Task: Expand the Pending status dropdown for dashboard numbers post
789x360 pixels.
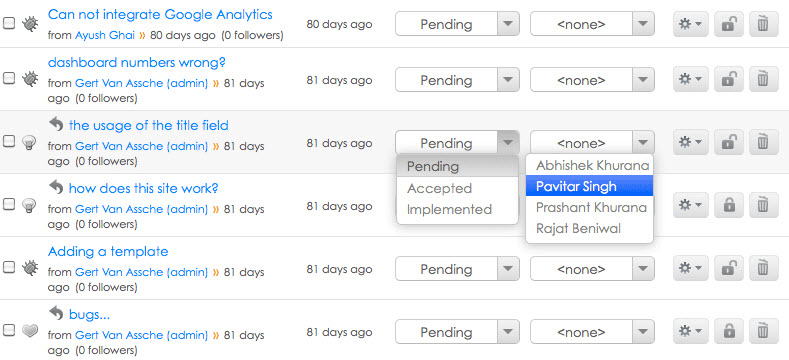Action: tap(457, 80)
